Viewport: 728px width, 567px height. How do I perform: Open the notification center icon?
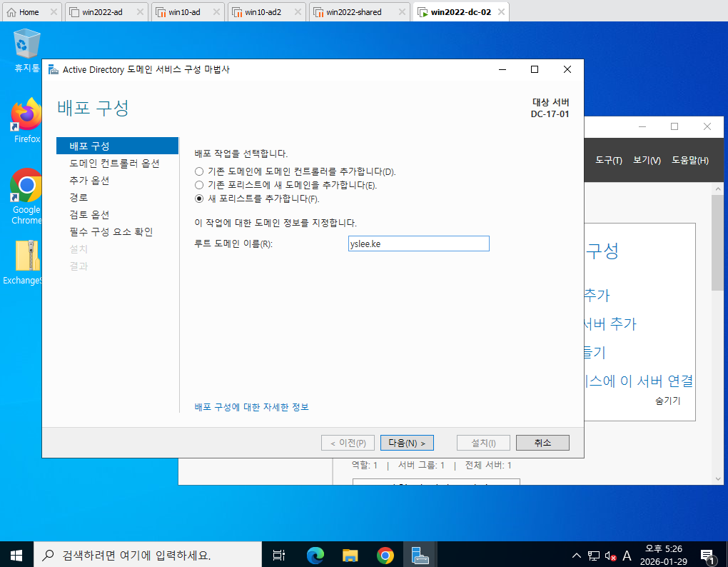(x=707, y=556)
